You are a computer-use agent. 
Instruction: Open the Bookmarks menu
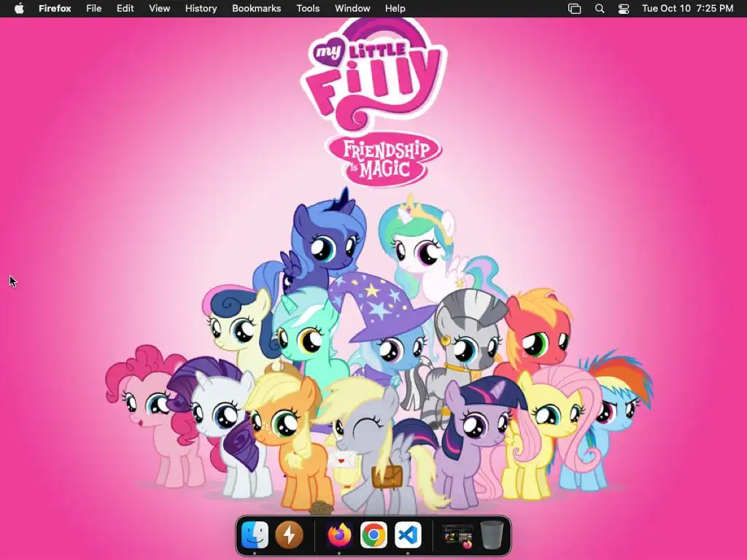click(x=256, y=9)
